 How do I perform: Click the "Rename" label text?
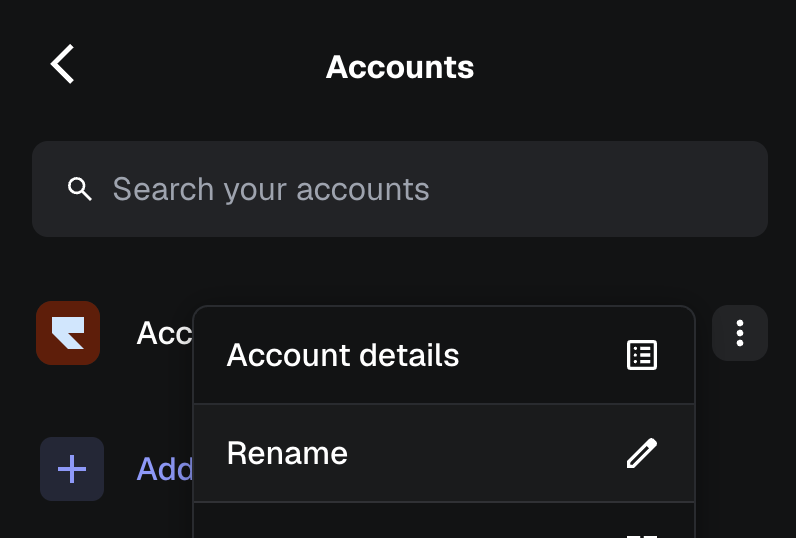coord(287,453)
